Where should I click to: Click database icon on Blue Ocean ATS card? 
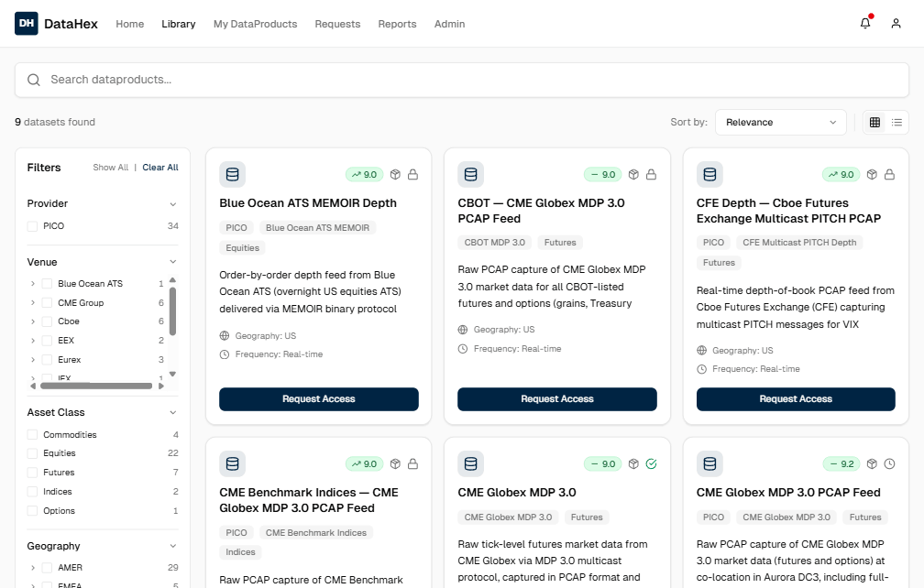point(232,174)
